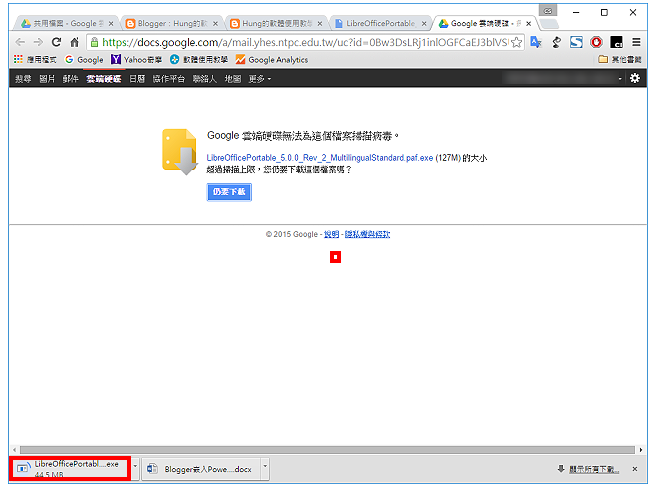Select the Google 雲端硬碟 tab
The height and width of the screenshot is (497, 653).
(485, 23)
